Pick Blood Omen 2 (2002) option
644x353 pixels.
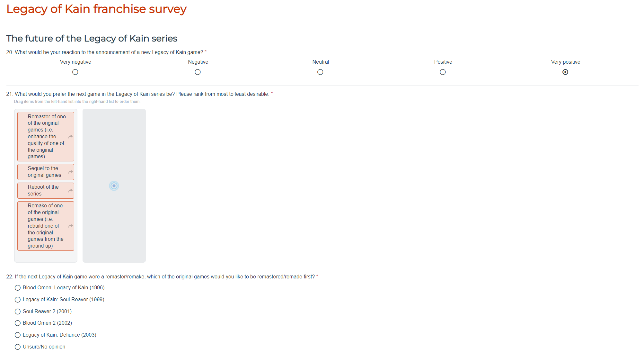coord(18,323)
